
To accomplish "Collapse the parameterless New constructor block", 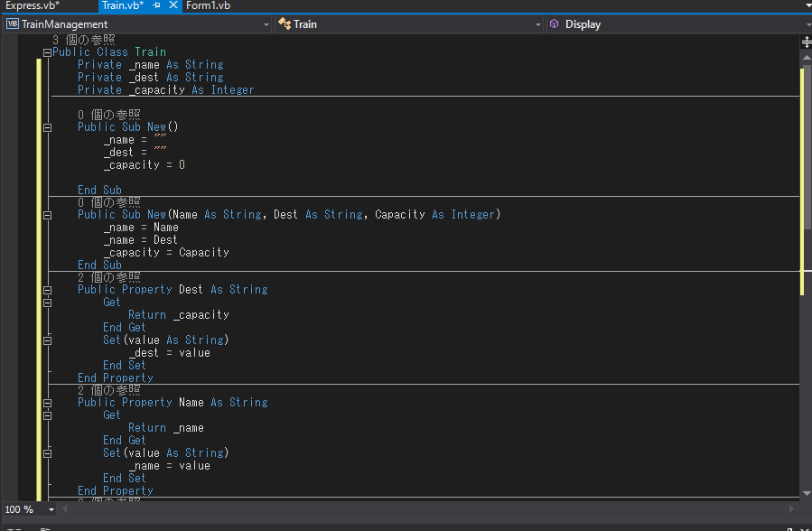I will pyautogui.click(x=47, y=127).
